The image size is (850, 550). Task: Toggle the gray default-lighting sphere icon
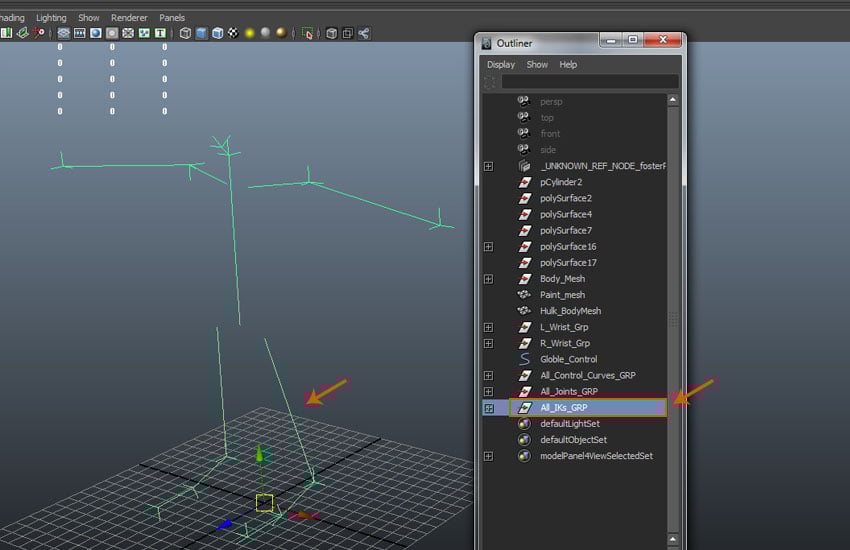click(266, 33)
